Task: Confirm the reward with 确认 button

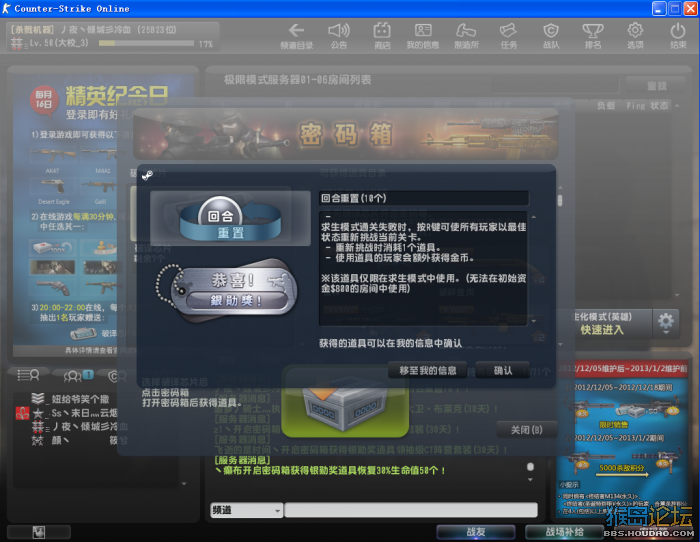Action: pyautogui.click(x=503, y=370)
